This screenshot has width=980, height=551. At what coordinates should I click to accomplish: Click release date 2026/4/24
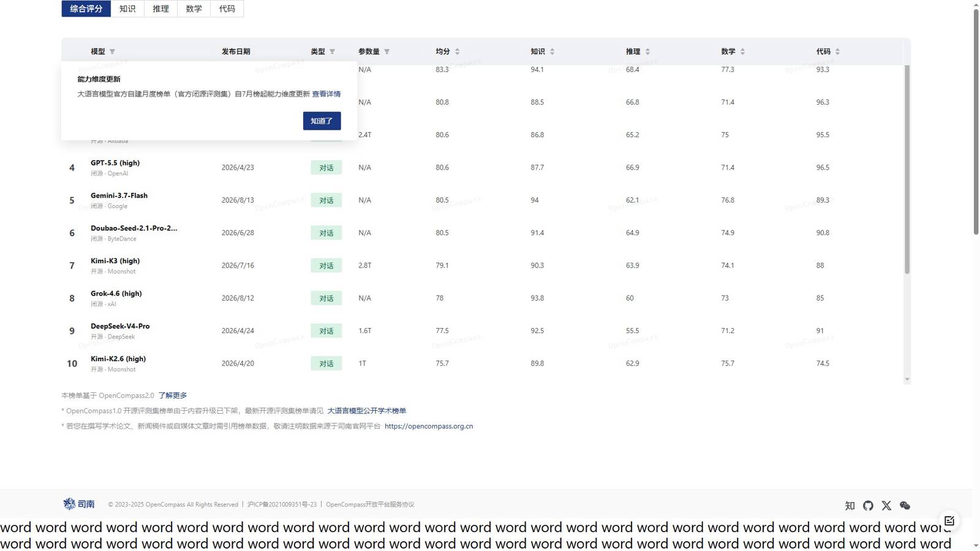tap(238, 331)
